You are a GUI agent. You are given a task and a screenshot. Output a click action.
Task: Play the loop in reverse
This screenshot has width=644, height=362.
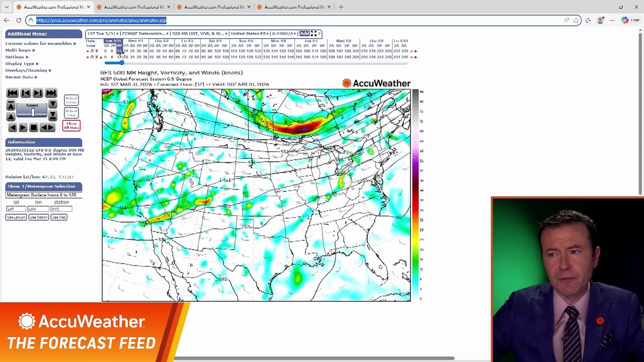(x=13, y=128)
